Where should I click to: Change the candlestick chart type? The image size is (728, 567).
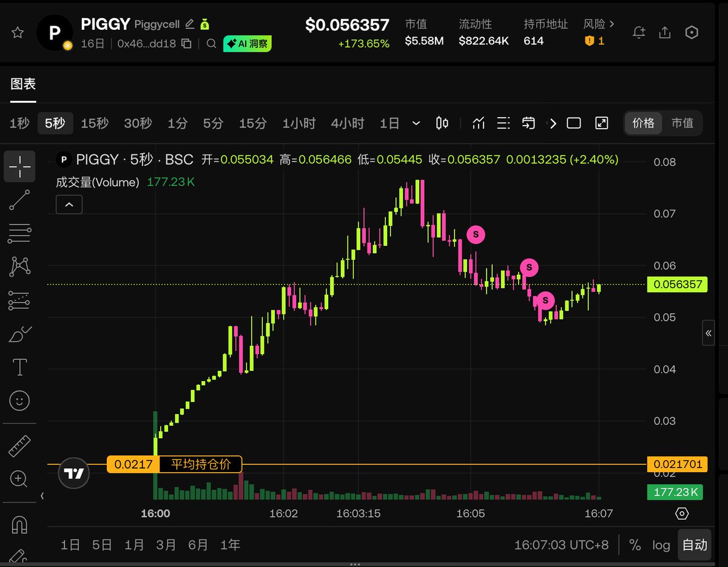click(442, 123)
